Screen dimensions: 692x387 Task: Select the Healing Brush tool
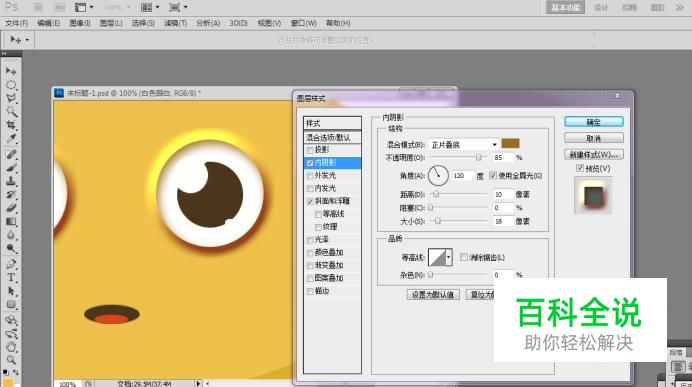[11, 154]
